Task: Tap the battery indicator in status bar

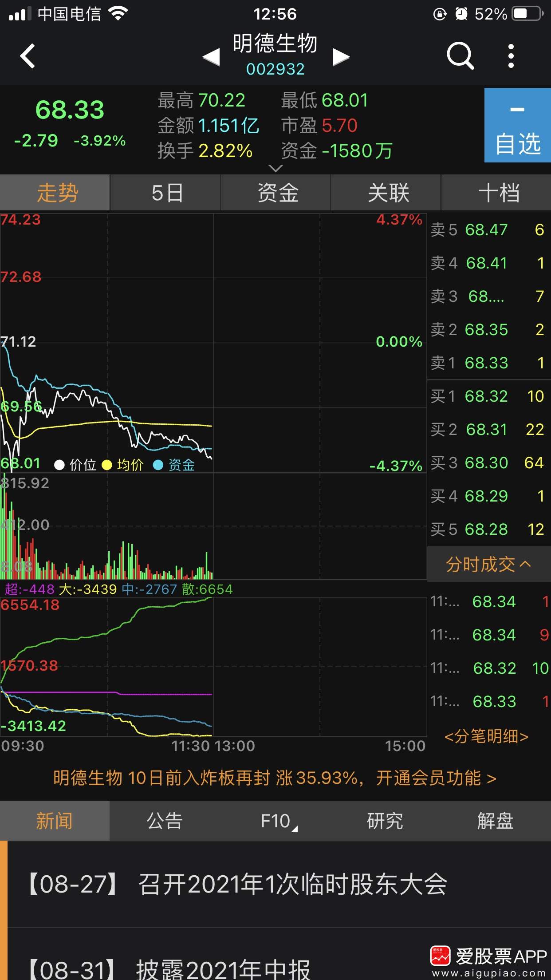Action: [528, 14]
